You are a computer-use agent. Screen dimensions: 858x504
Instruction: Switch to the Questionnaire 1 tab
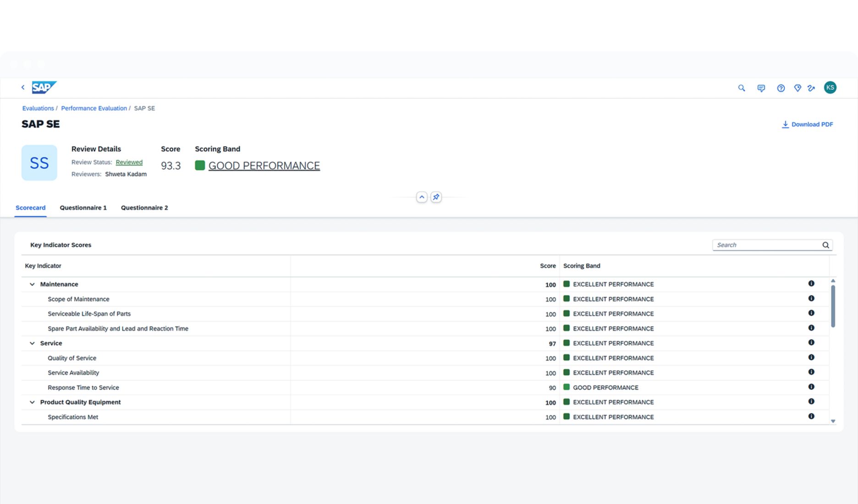83,208
